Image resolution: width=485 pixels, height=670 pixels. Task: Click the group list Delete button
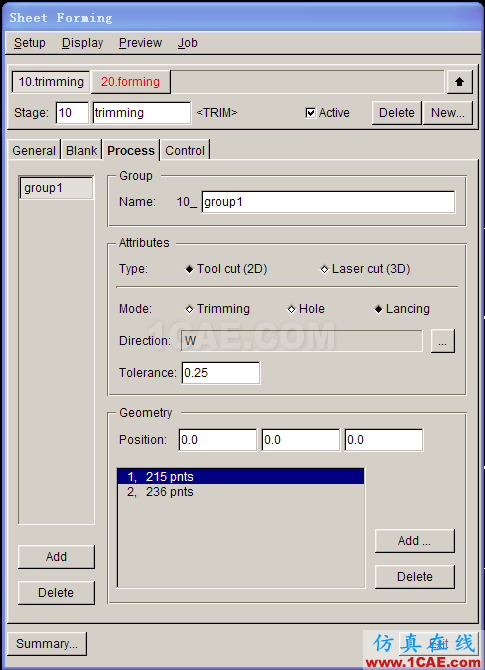tap(56, 593)
